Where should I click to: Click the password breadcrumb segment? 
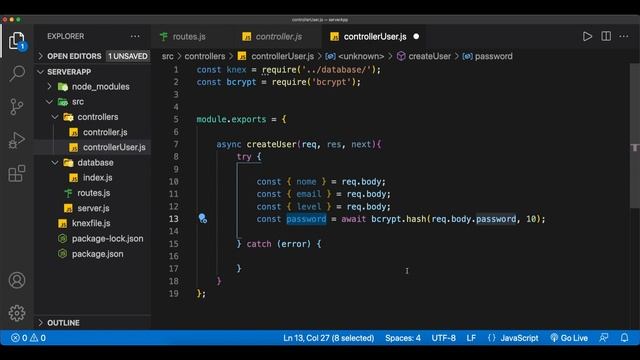pos(488,56)
